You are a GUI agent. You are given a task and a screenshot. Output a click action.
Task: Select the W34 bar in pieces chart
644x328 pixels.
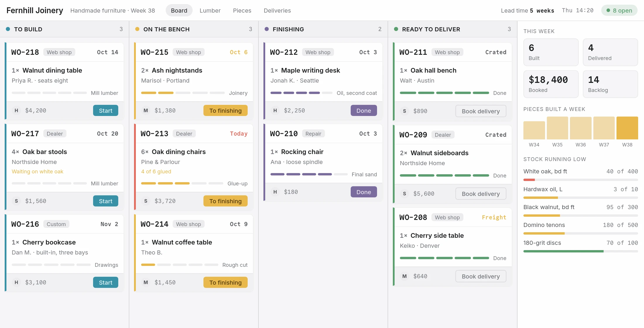534,130
